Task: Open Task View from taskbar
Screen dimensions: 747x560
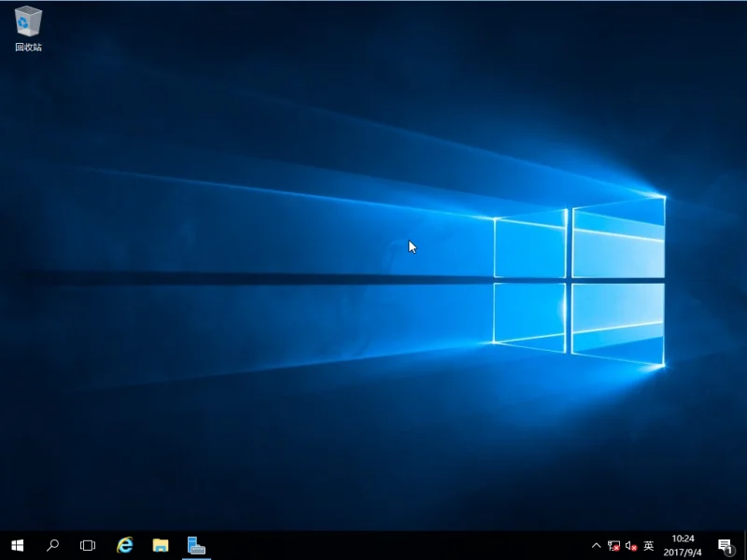Action: tap(88, 545)
